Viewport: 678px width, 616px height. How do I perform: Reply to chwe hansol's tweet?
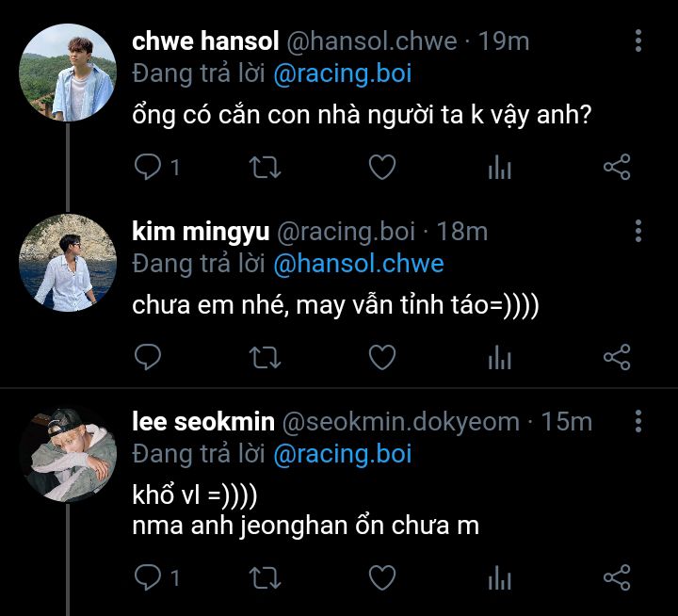pyautogui.click(x=148, y=168)
